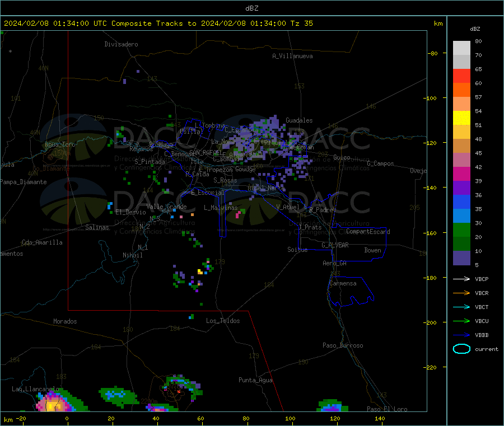Screen dimensions: 504x426
Task: Click the Los_Toldos map label
Action: tap(223, 321)
